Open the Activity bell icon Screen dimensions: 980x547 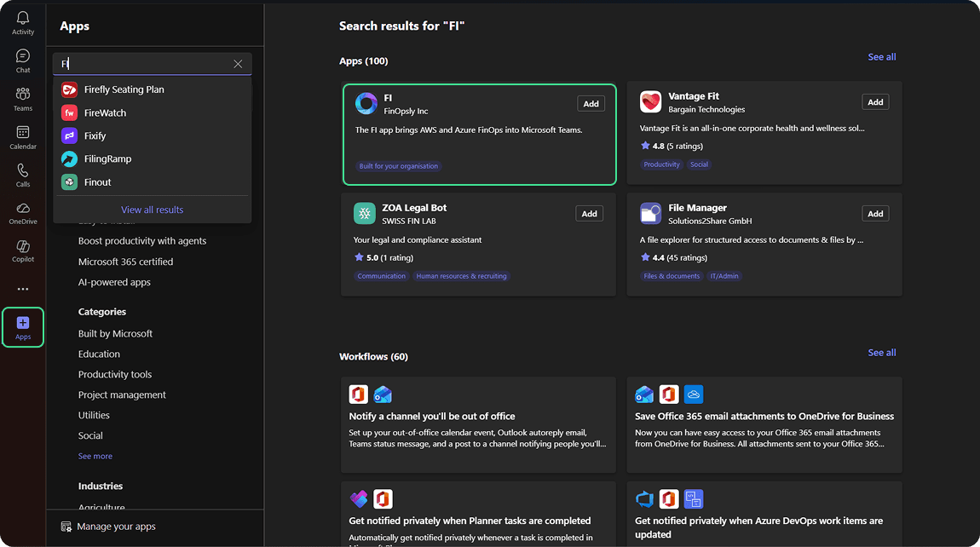23,18
